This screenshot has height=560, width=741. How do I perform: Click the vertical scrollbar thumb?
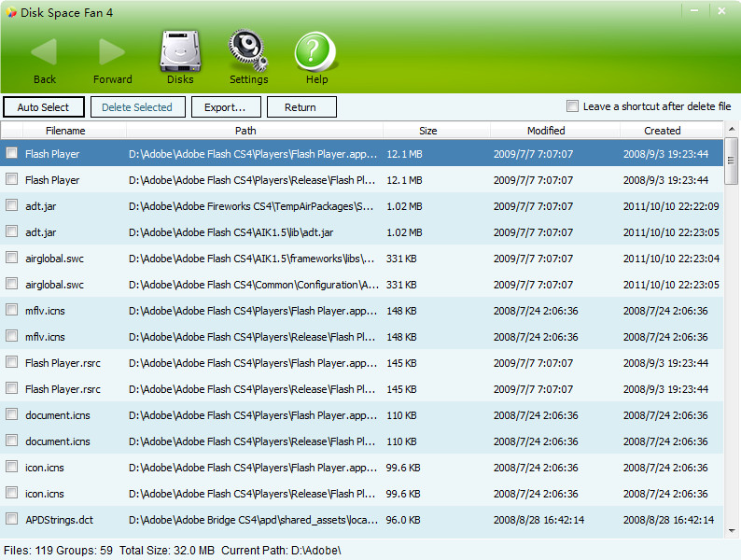pos(732,161)
